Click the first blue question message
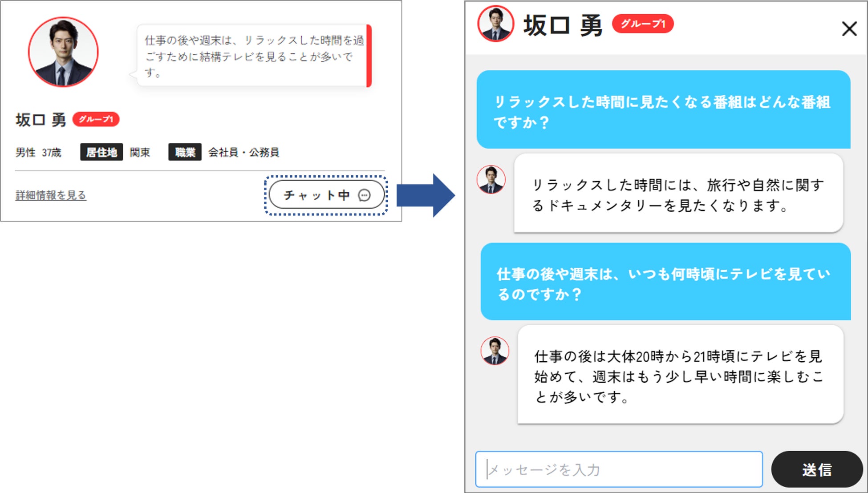This screenshot has width=868, height=493. 663,110
